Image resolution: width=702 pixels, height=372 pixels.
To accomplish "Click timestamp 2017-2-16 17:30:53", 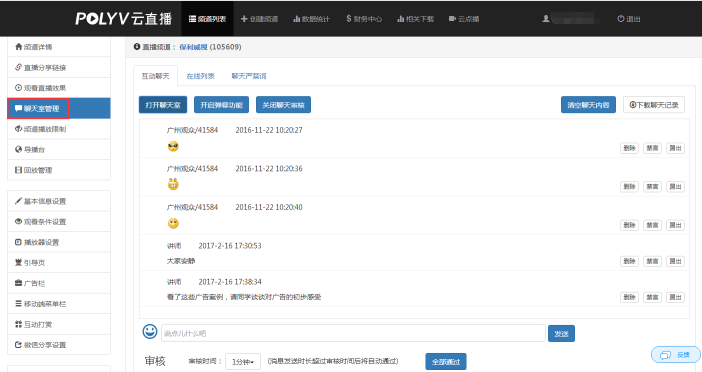I will pos(230,246).
